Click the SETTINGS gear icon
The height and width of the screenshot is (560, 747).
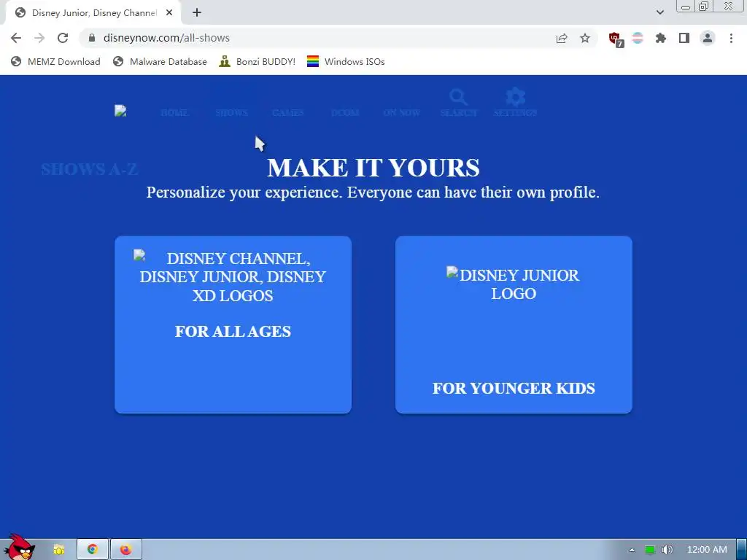point(516,97)
